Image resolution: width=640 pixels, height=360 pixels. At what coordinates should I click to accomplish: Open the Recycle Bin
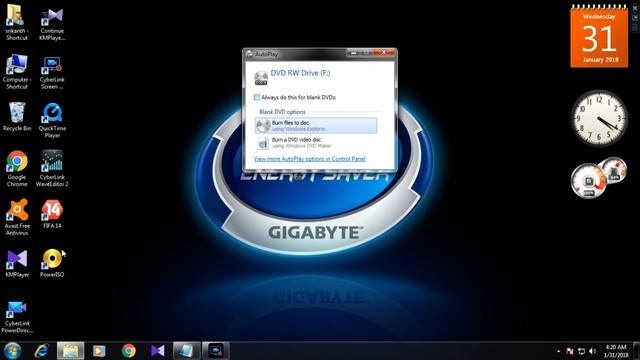point(17,117)
